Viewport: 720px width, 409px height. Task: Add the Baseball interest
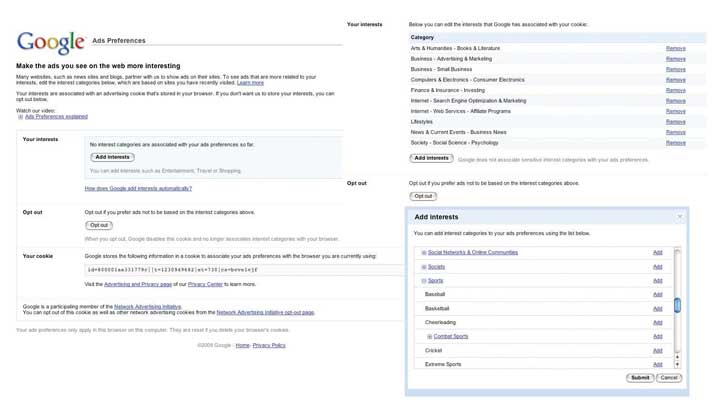pos(658,295)
